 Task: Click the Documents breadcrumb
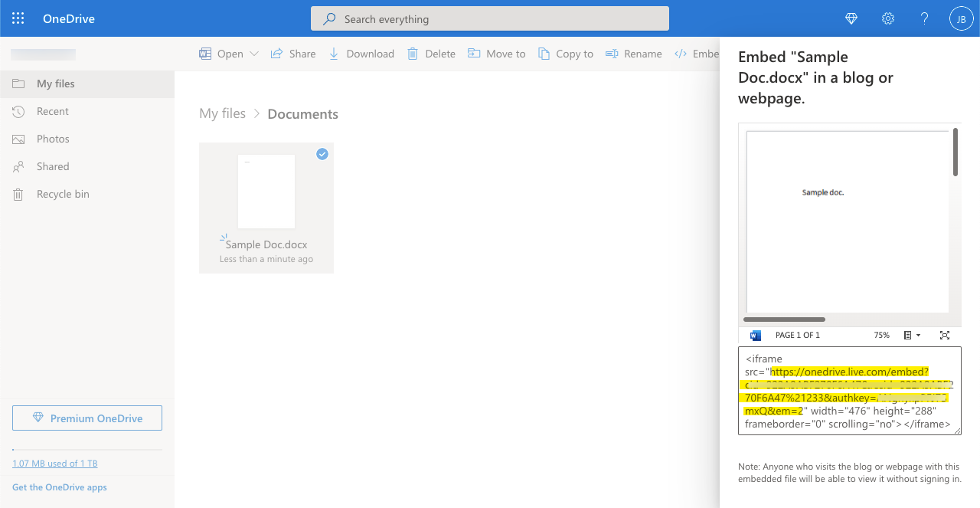click(302, 114)
